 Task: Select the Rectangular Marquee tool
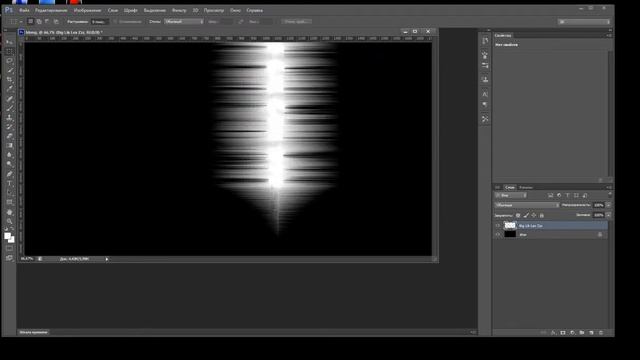coord(9,51)
